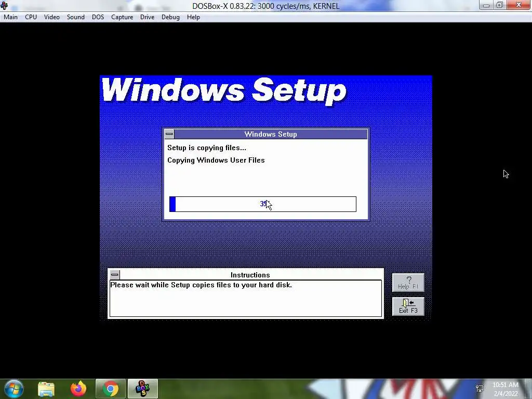This screenshot has height=399, width=532.
Task: Open the Drive menu
Action: [x=147, y=17]
